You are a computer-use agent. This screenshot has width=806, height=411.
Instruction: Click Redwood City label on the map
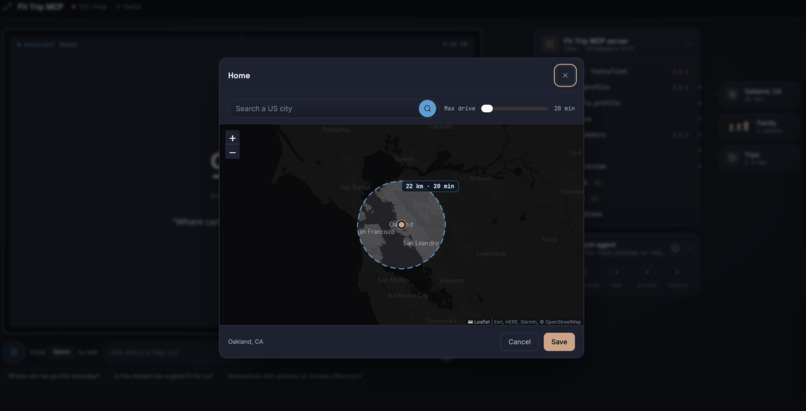[408, 296]
